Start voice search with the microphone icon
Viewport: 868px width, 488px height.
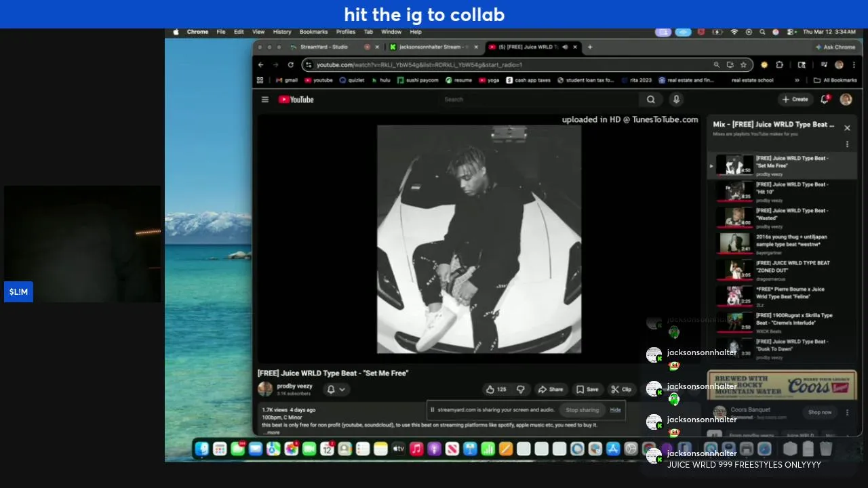(676, 100)
